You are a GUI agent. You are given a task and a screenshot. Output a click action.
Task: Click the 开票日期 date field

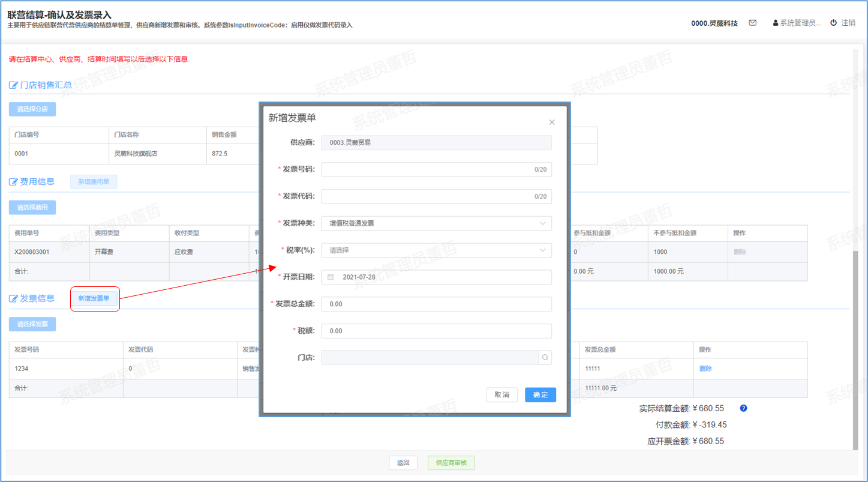pyautogui.click(x=436, y=277)
